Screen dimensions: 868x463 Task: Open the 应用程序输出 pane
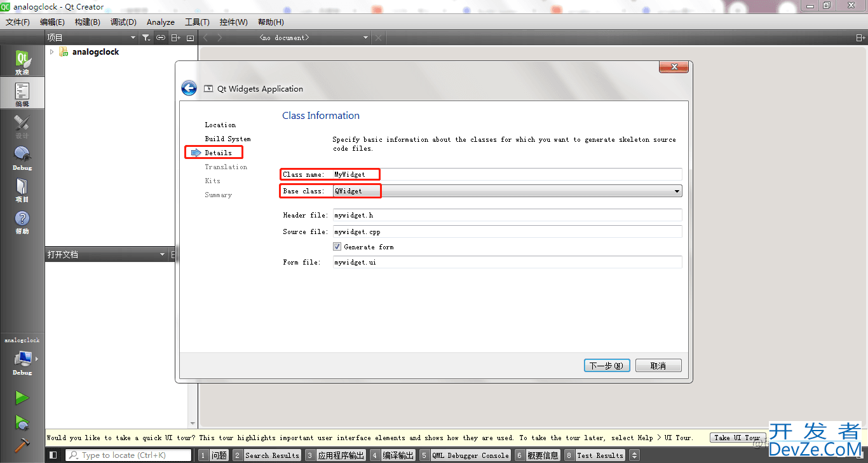coord(335,455)
